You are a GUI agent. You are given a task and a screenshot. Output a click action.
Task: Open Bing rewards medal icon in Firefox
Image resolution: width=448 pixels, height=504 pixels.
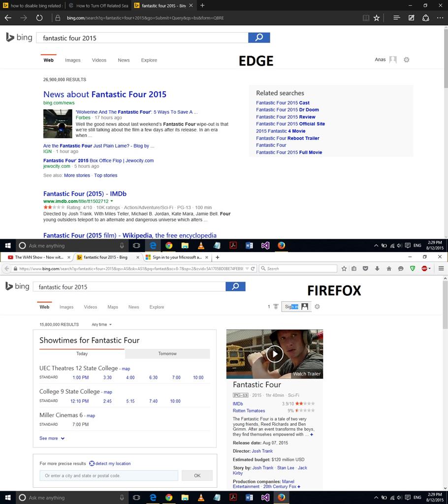pyautogui.click(x=276, y=307)
